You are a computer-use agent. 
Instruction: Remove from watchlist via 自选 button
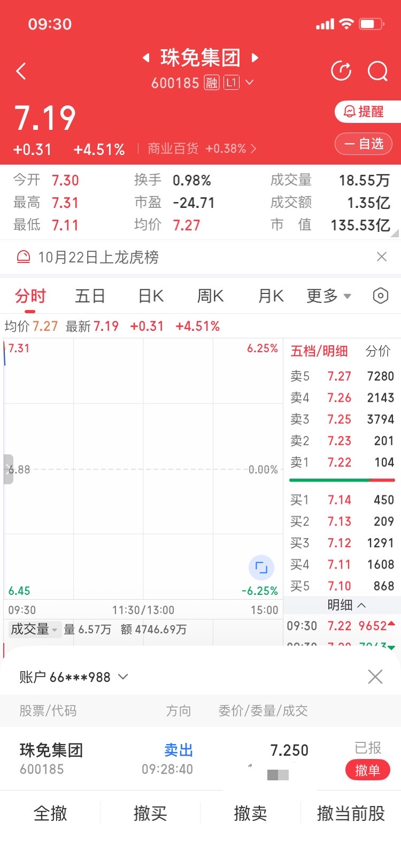point(364,144)
